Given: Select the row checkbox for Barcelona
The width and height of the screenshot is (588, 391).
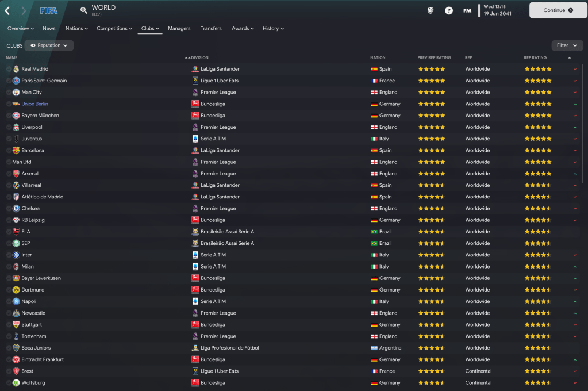Looking at the screenshot, I should click(9, 151).
